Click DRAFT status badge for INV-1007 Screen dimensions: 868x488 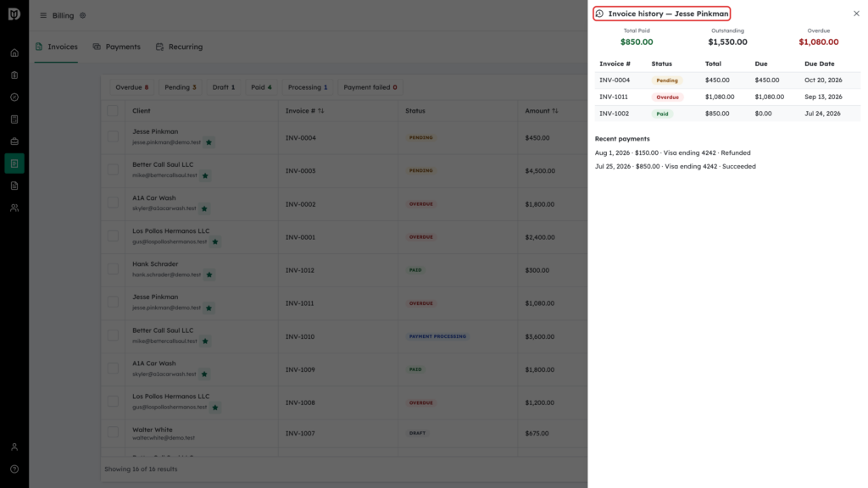pyautogui.click(x=417, y=433)
